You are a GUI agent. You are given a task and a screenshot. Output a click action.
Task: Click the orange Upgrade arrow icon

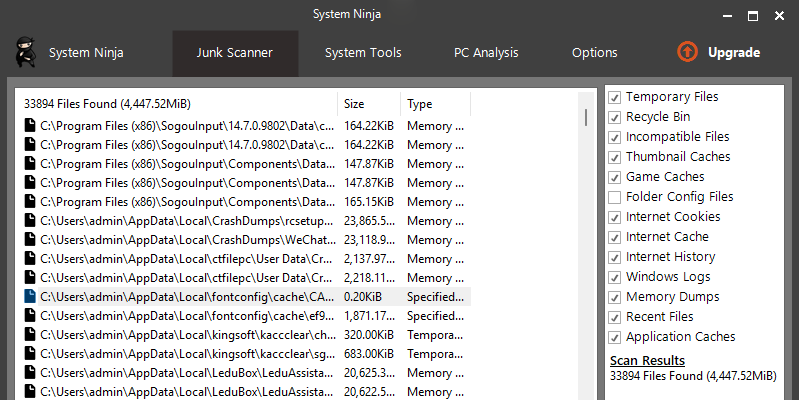(x=687, y=52)
